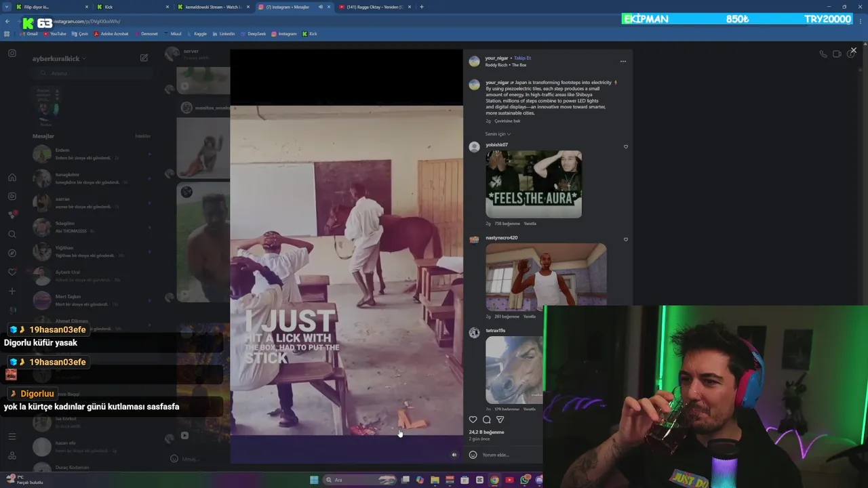The image size is (868, 488).
Task: Follow your_nigar via Takip Et
Action: click(x=522, y=58)
